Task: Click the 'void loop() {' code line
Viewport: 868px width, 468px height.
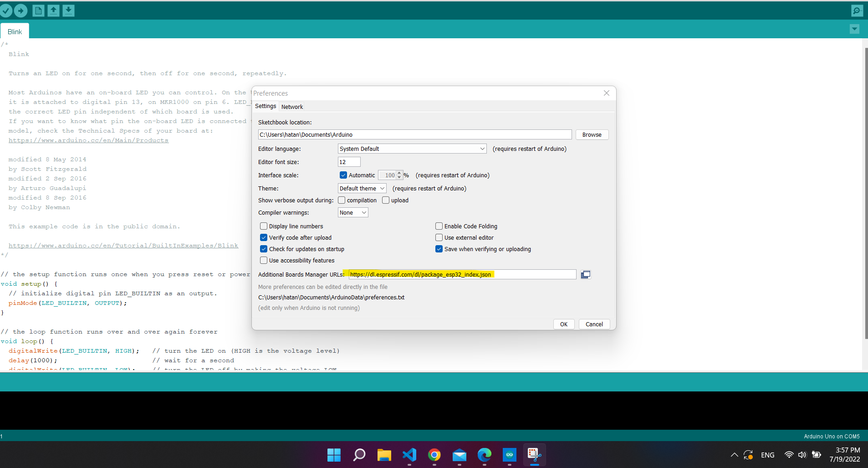Action: click(x=27, y=341)
